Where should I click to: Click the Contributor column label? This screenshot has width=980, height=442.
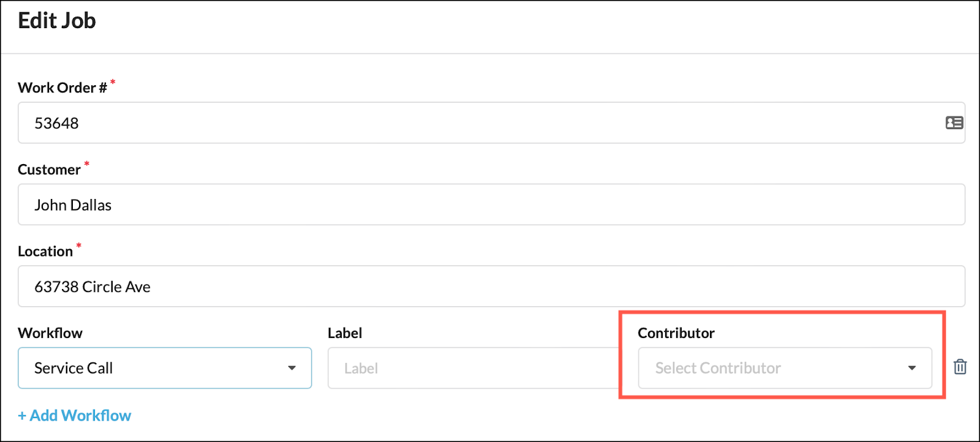coord(676,333)
